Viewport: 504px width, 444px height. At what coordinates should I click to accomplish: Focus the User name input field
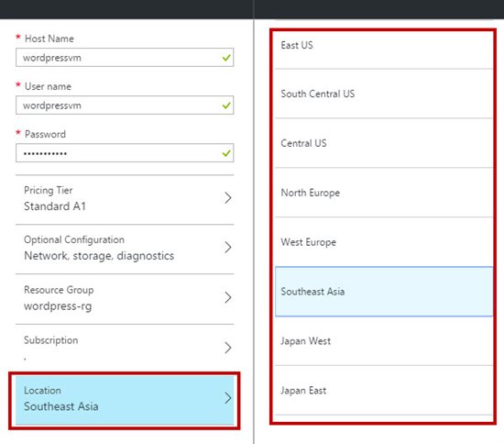tap(125, 105)
